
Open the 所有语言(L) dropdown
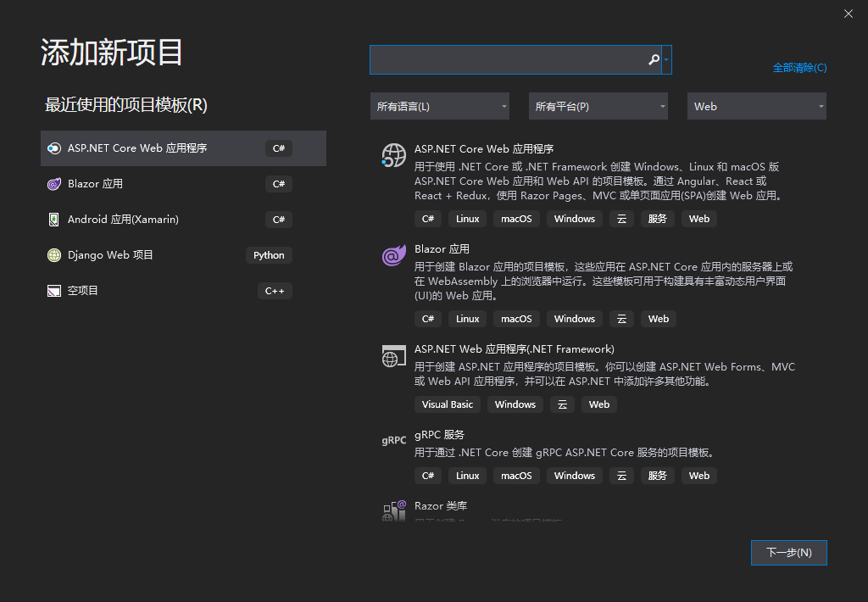tap(440, 106)
